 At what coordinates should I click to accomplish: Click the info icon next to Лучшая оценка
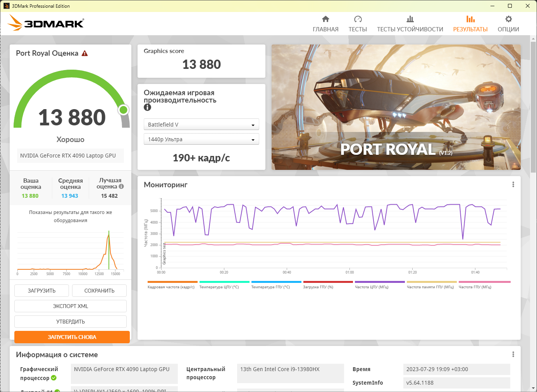click(x=121, y=187)
